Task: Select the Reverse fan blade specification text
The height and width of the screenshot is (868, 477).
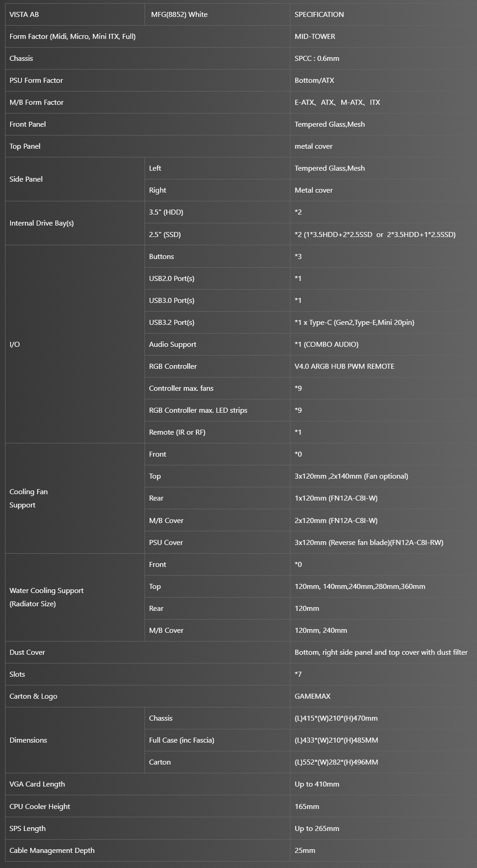Action: (x=369, y=543)
